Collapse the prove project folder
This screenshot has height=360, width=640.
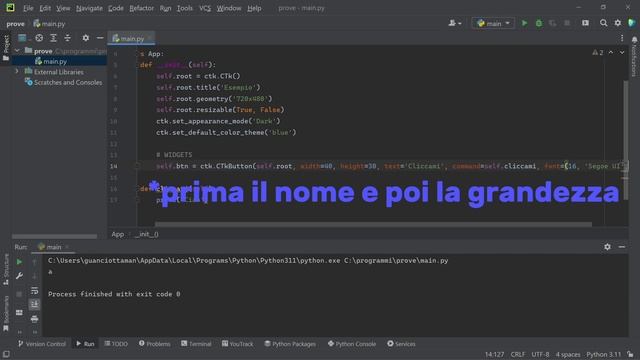click(x=17, y=51)
